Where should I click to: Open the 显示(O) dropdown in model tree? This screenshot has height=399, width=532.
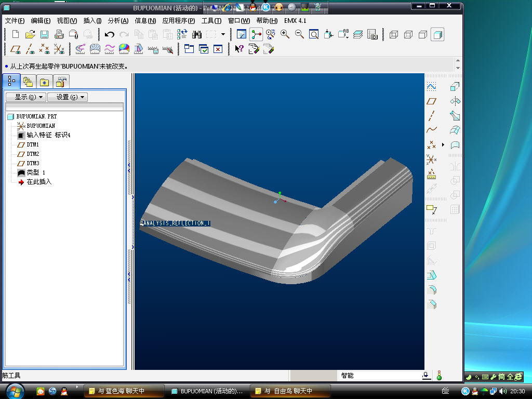26,97
